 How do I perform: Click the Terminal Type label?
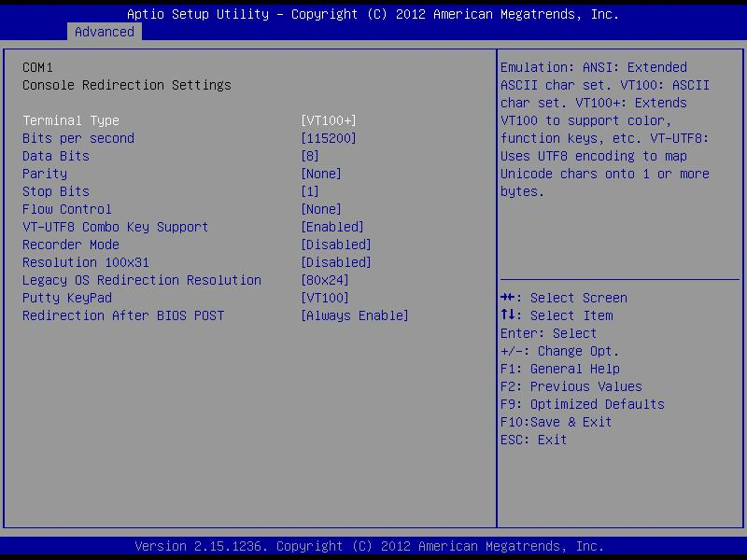71,120
